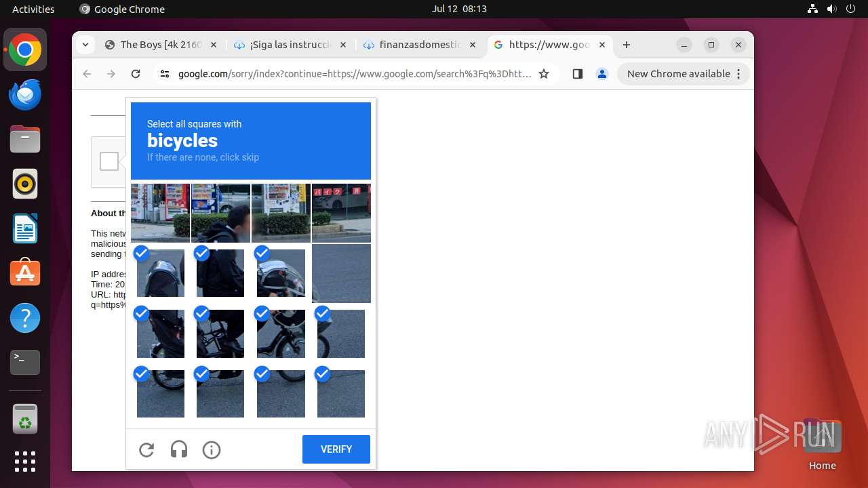The height and width of the screenshot is (488, 868).
Task: Open a new Chrome tab
Action: click(627, 45)
